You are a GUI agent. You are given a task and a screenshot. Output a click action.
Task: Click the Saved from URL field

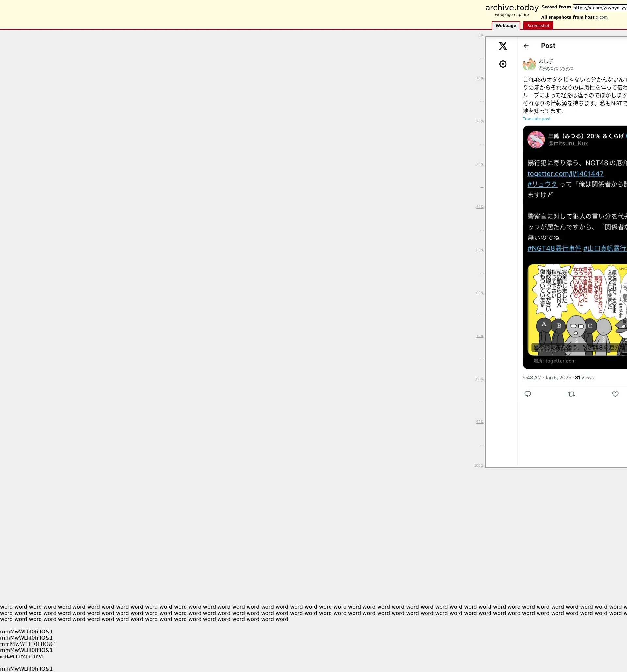click(x=600, y=8)
